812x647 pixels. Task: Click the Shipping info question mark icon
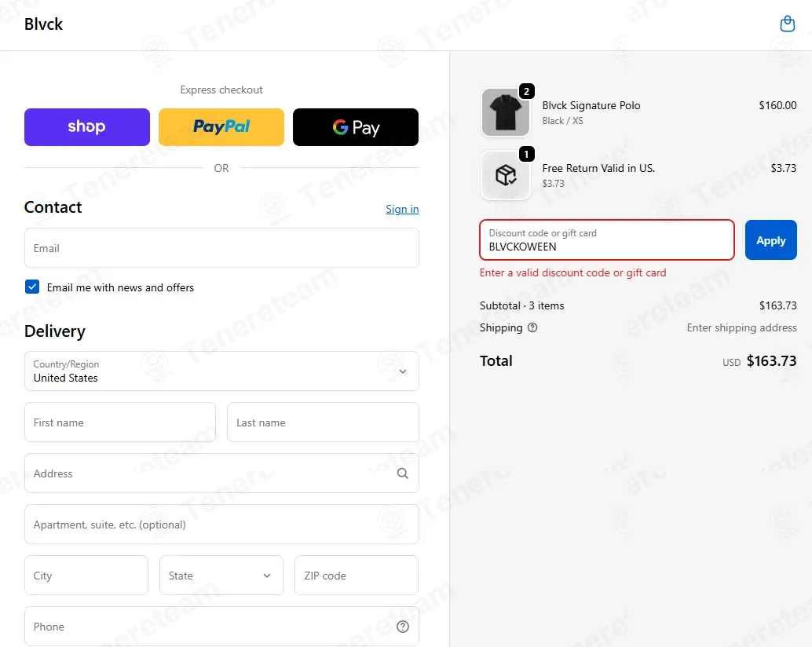click(532, 327)
